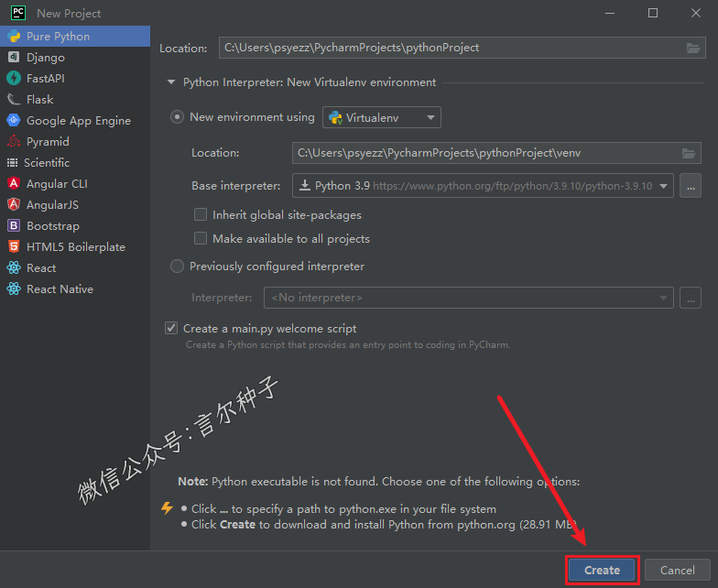Click the FastAPI lightning icon

(14, 79)
